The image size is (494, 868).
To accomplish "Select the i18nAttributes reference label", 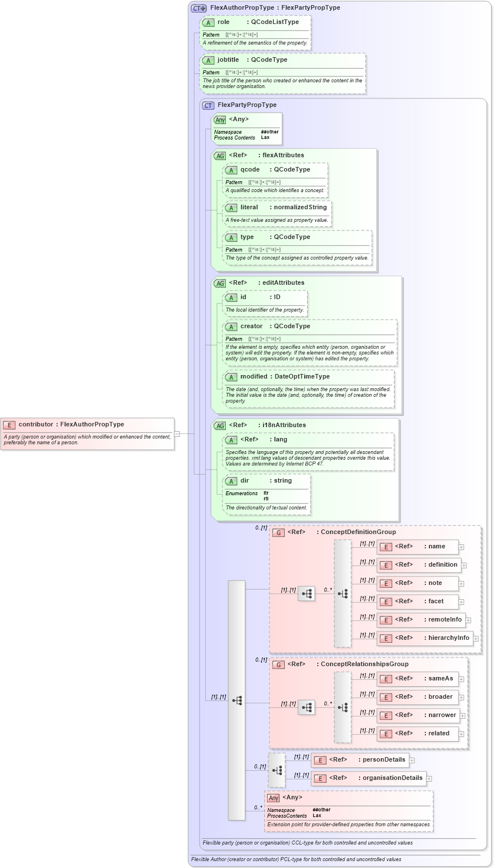I will click(284, 425).
